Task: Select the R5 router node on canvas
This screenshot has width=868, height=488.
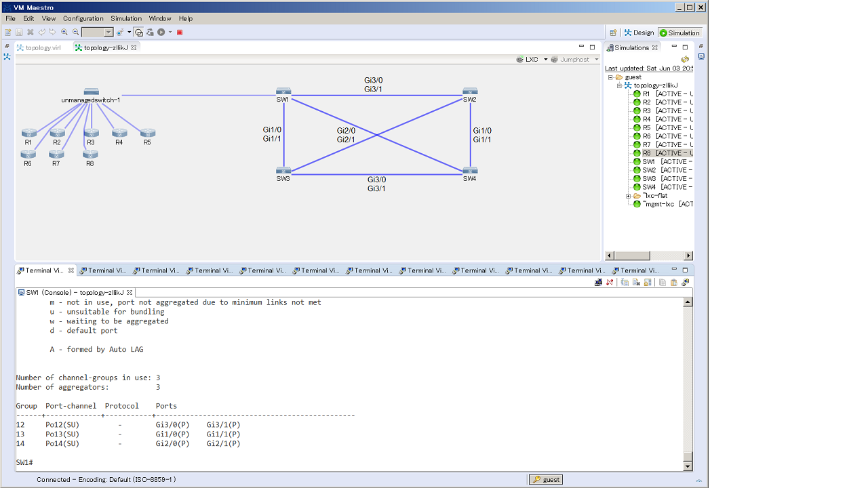Action: click(x=148, y=134)
